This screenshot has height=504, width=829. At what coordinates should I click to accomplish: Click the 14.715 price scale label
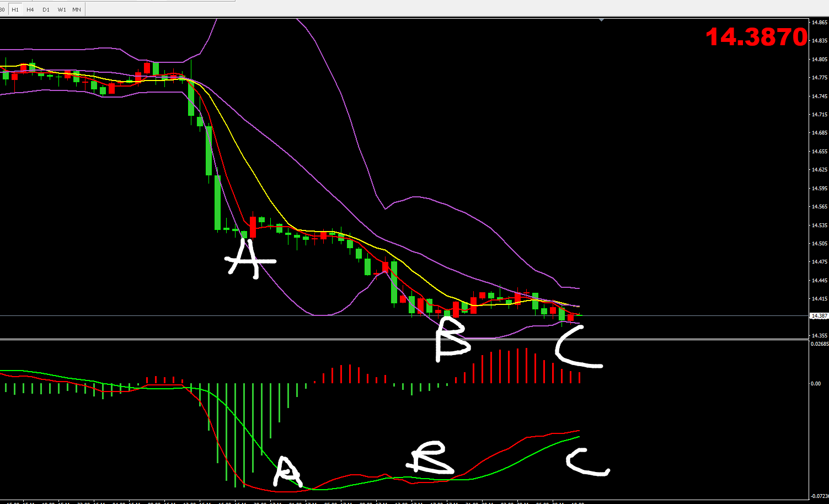(x=820, y=115)
